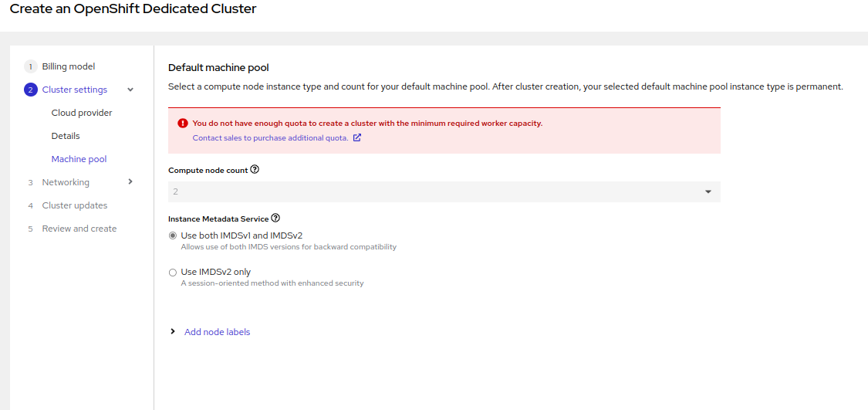Image resolution: width=868 pixels, height=410 pixels.
Task: Expand the Add node labels arrow
Action: coord(173,332)
